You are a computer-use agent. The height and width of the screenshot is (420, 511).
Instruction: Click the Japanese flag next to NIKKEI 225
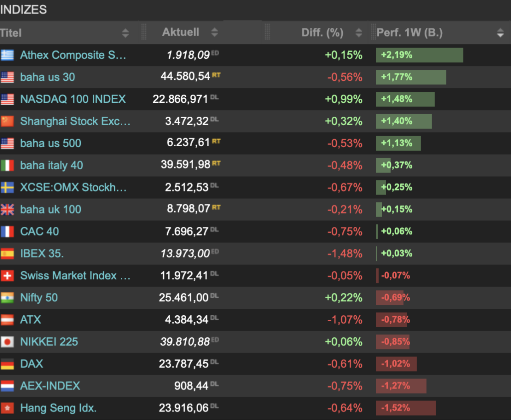coord(7,342)
